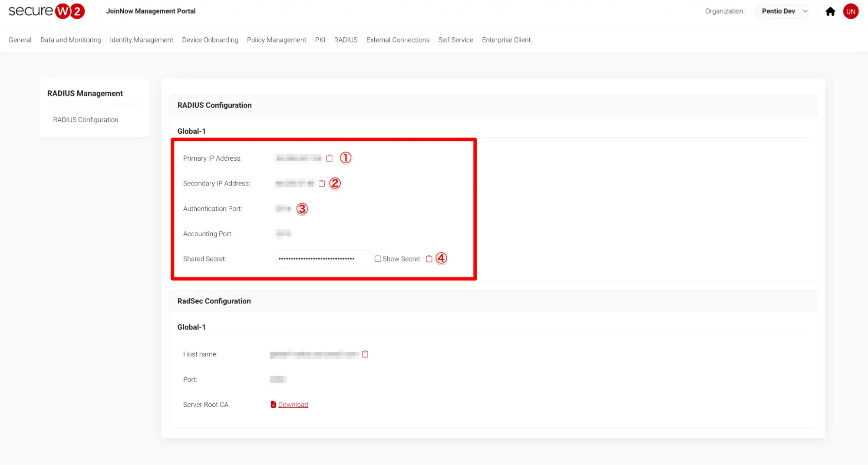
Task: Copy the Shared Secret to clipboard
Action: tap(429, 259)
